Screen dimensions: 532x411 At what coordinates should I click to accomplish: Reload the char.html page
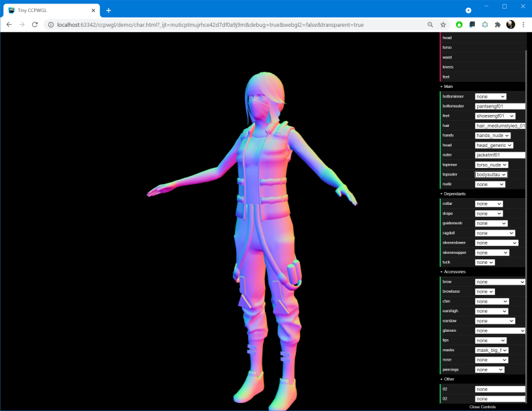35,25
